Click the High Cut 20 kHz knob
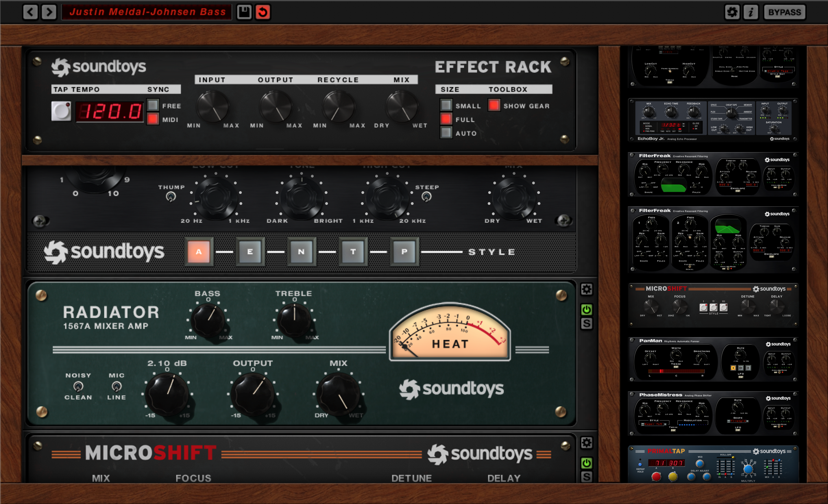The image size is (828, 504). coord(387,198)
